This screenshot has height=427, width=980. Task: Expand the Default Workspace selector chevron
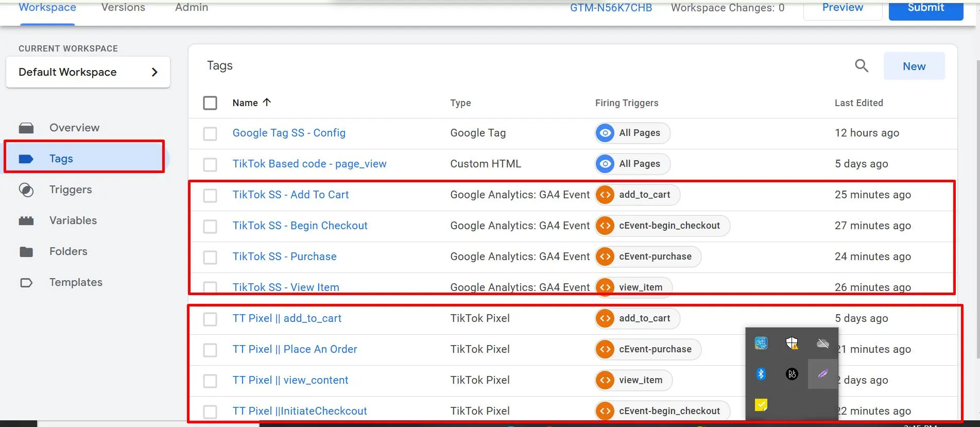click(154, 72)
